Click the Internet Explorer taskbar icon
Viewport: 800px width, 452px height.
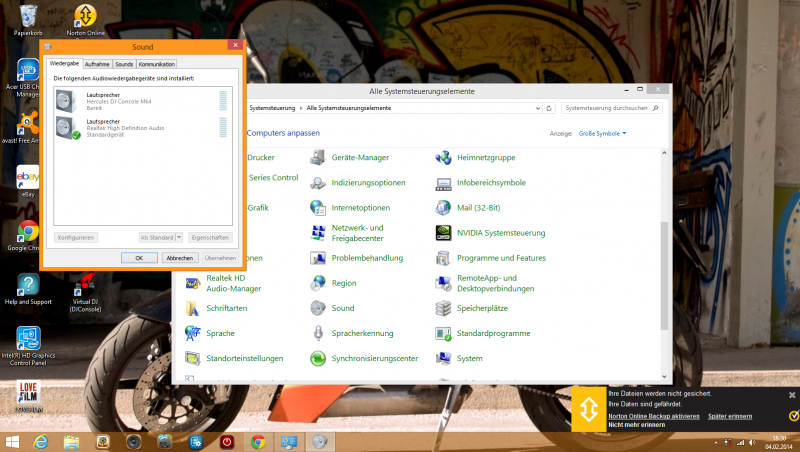tap(43, 441)
